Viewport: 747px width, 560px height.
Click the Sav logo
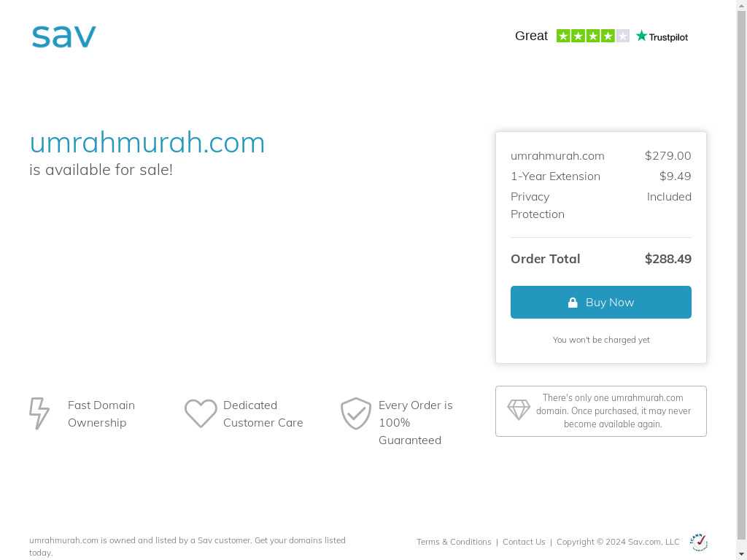64,36
